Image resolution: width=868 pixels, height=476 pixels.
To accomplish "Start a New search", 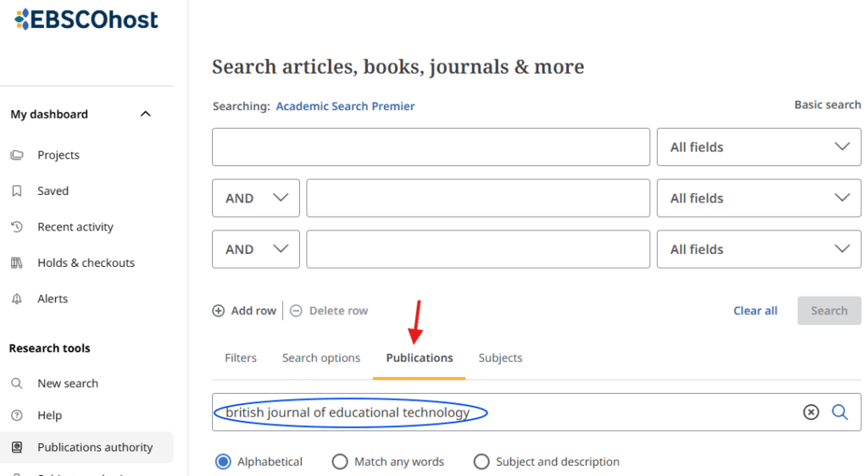I will click(x=68, y=383).
